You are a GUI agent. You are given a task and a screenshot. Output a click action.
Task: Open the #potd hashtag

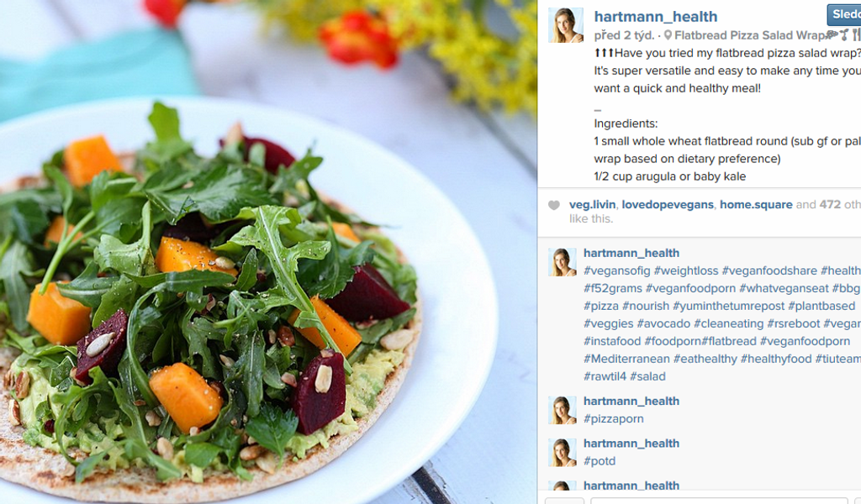tap(599, 461)
